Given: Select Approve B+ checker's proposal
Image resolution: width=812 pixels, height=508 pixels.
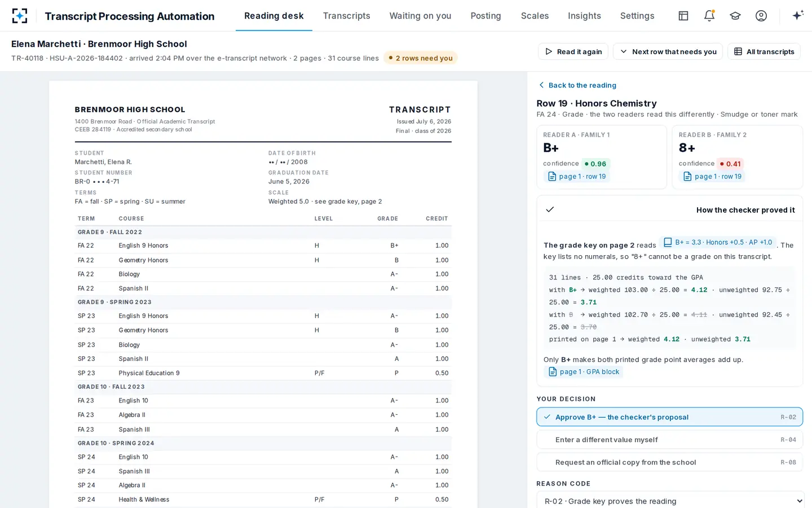Looking at the screenshot, I should [670, 417].
